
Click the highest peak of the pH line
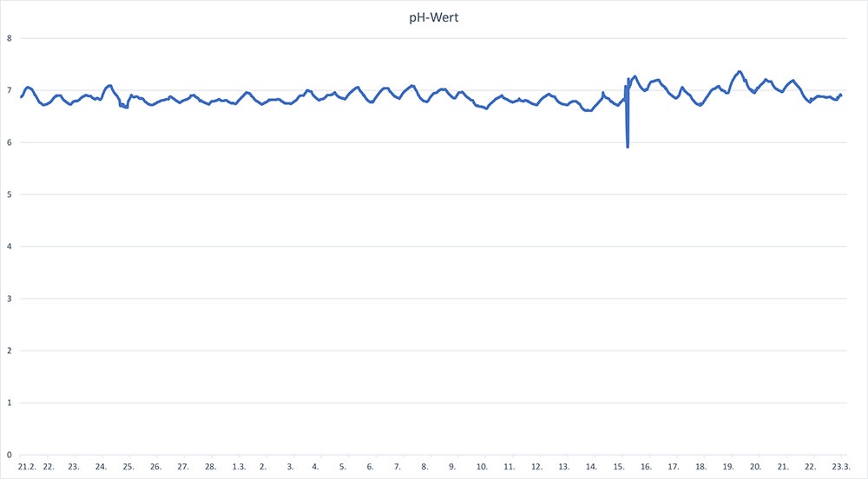740,72
